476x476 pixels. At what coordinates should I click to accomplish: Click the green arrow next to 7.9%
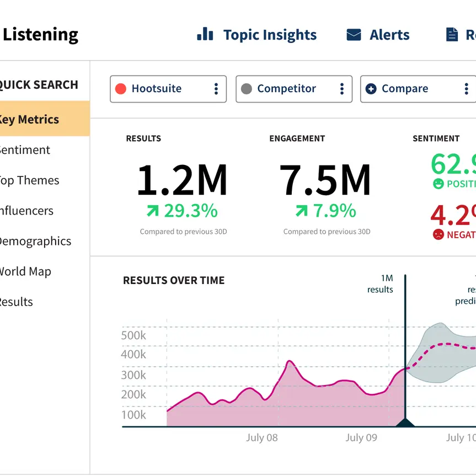(x=302, y=210)
